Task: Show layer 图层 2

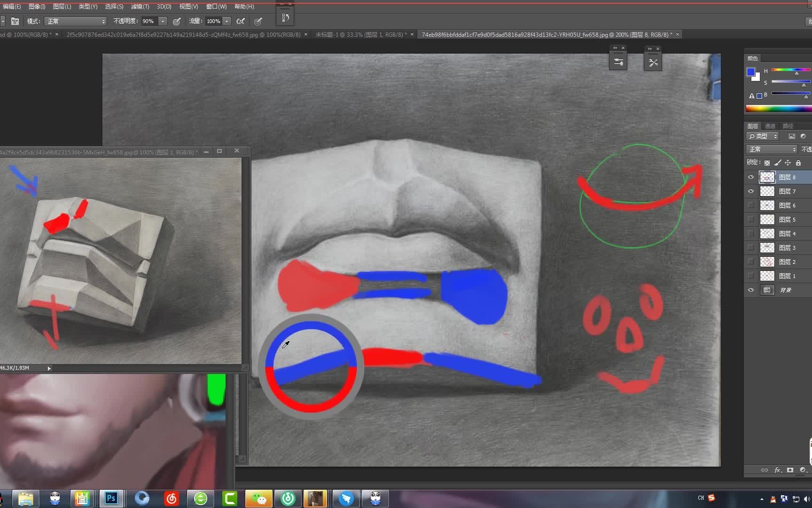Action: coord(751,262)
